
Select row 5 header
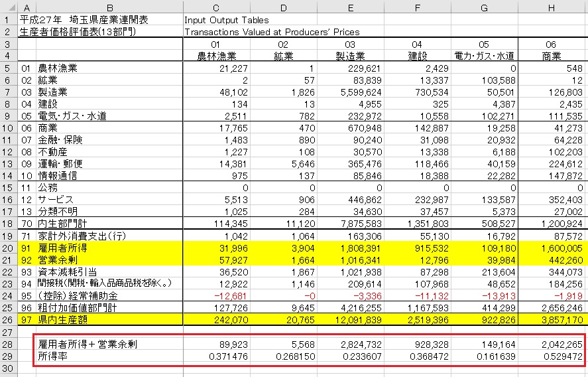(x=9, y=68)
